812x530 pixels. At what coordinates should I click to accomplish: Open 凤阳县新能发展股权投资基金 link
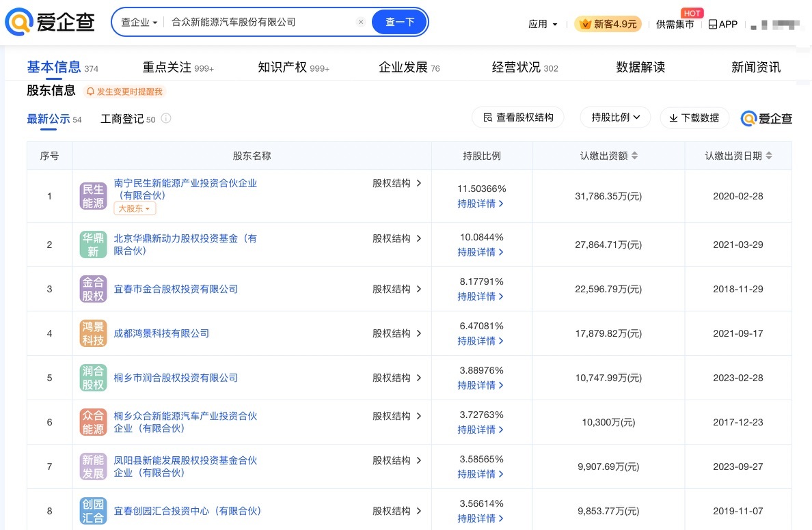click(185, 466)
